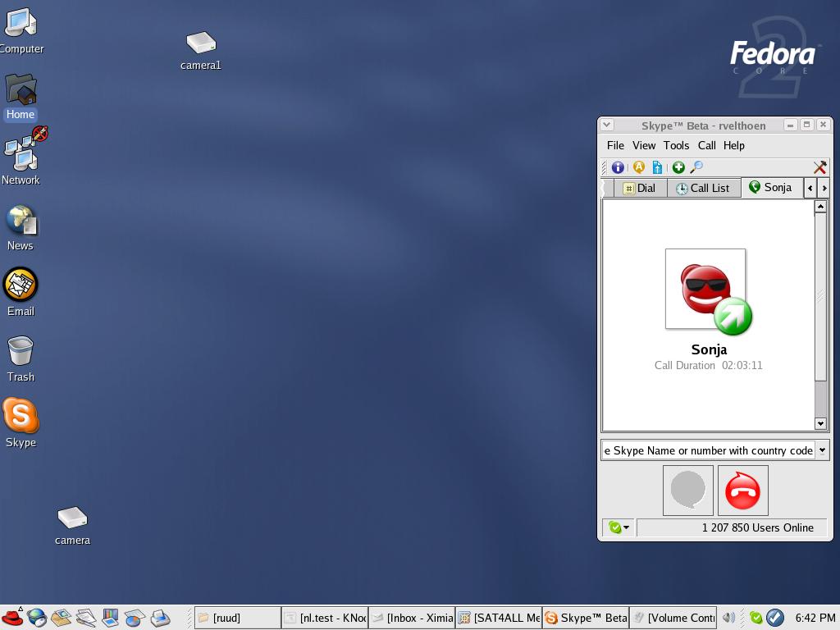The height and width of the screenshot is (630, 840).
Task: Switch to the Skype Beta taskbar button
Action: 586,618
